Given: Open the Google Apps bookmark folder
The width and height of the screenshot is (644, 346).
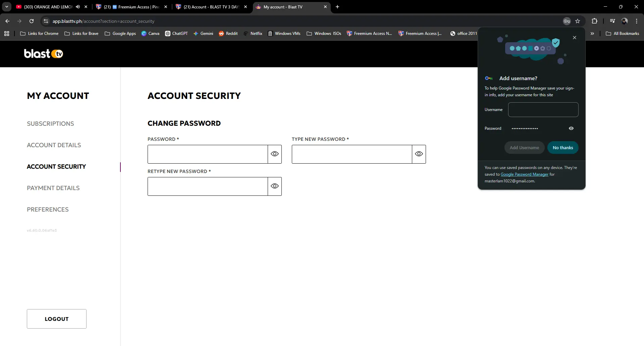Looking at the screenshot, I should point(120,34).
